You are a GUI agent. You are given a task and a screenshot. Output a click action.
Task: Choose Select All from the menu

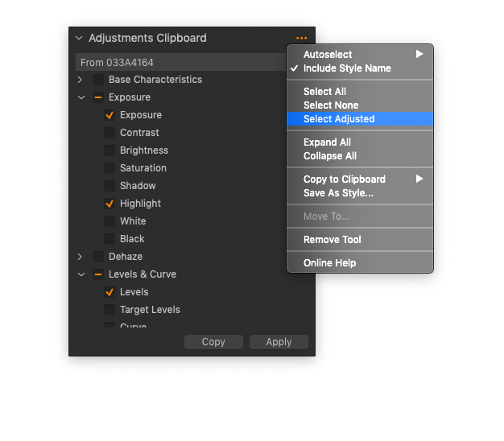point(360,92)
